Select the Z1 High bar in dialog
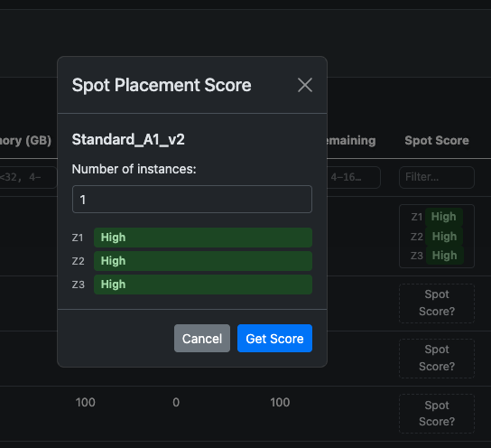The image size is (491, 448). coord(203,238)
